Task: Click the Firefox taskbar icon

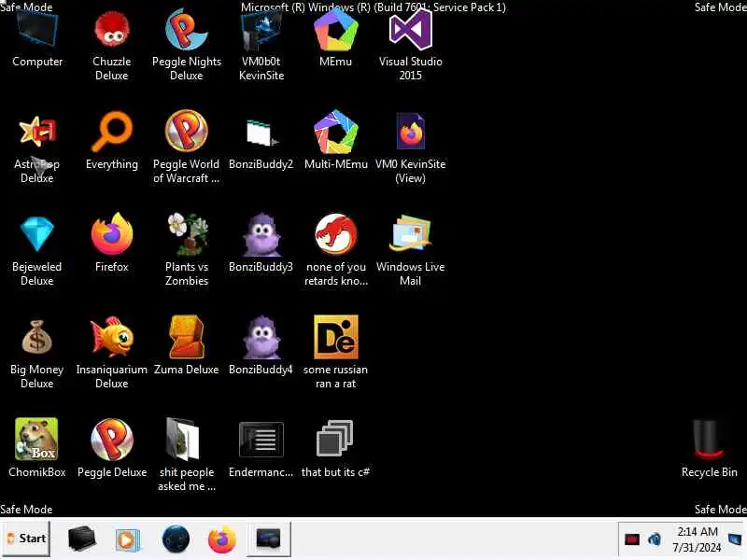Action: [x=222, y=539]
